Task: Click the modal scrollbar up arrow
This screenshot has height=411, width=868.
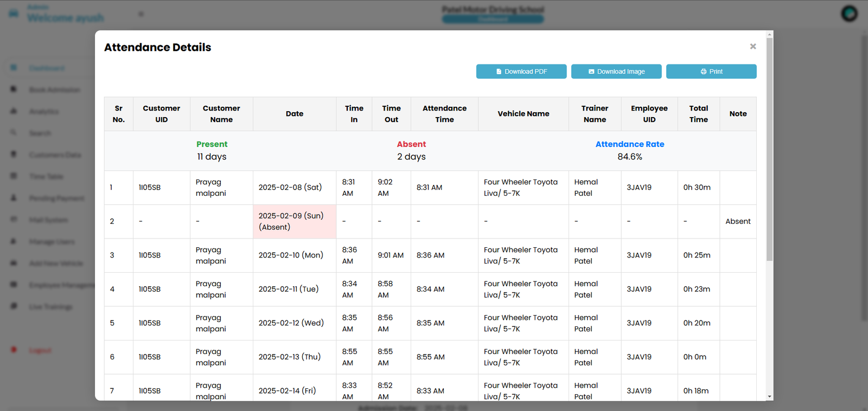Action: (x=769, y=35)
